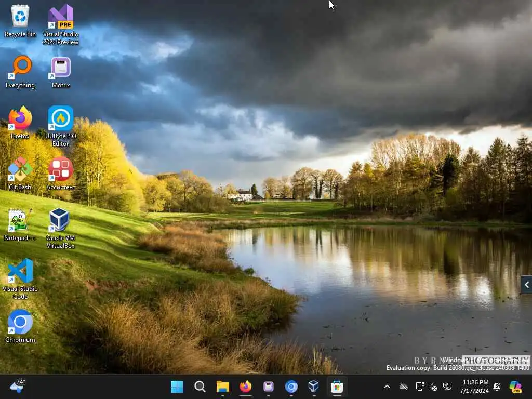Image resolution: width=532 pixels, height=399 pixels.
Task: Select the Git Bash desktop shortcut
Action: point(20,174)
